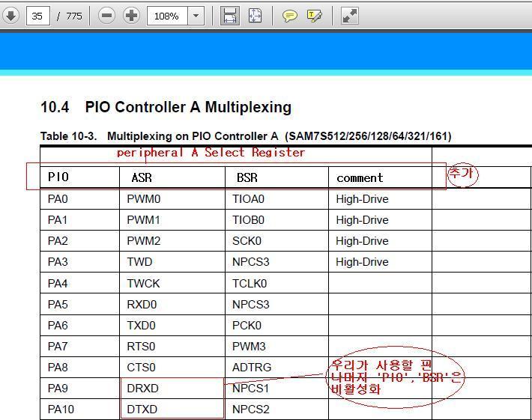Click the ADTRG cell
Viewport: 532px width, 420px height.
pos(276,368)
